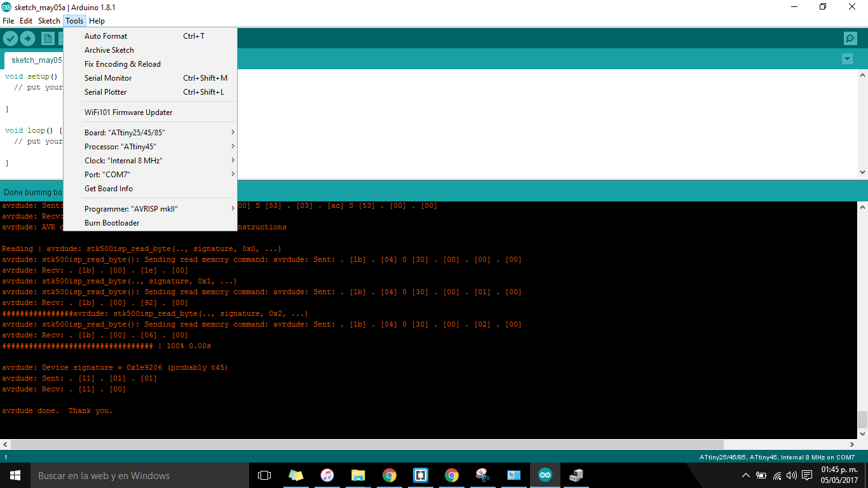This screenshot has height=488, width=868.
Task: Open the Action Center notifications icon
Action: tap(807, 475)
